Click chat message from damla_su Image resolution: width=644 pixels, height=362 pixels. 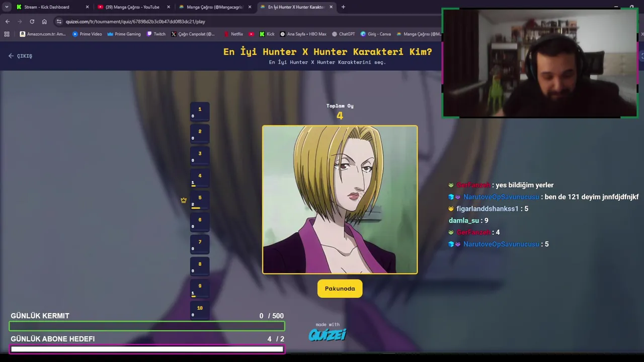(x=468, y=221)
